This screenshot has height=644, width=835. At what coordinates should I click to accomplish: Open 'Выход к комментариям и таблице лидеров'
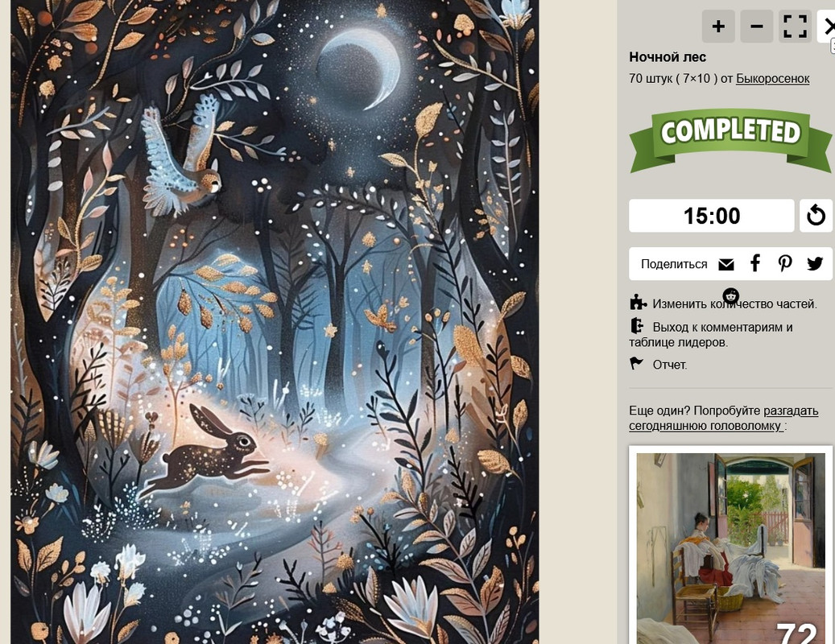tap(711, 334)
